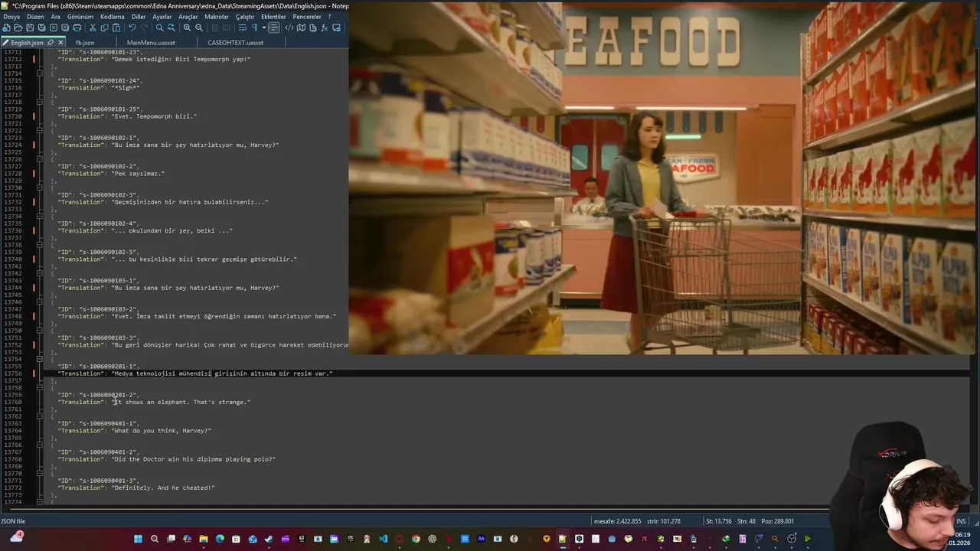Click the Paste toolbar icon

[116, 28]
